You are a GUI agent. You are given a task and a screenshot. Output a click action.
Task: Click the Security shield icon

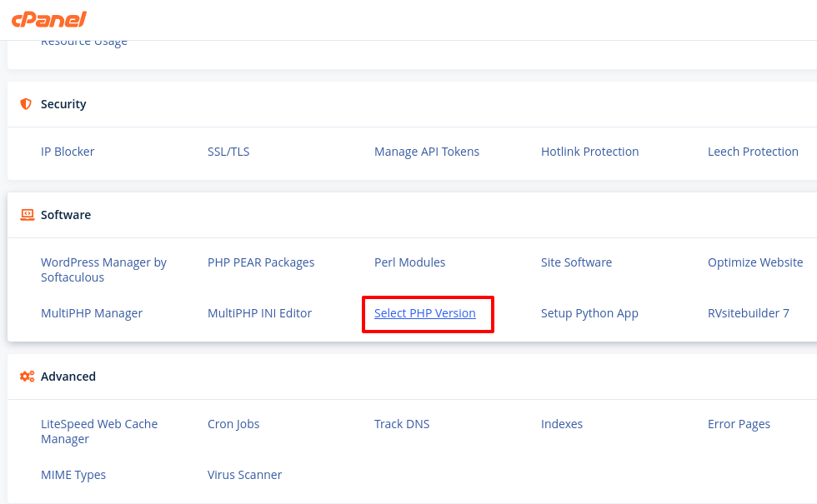click(x=26, y=103)
